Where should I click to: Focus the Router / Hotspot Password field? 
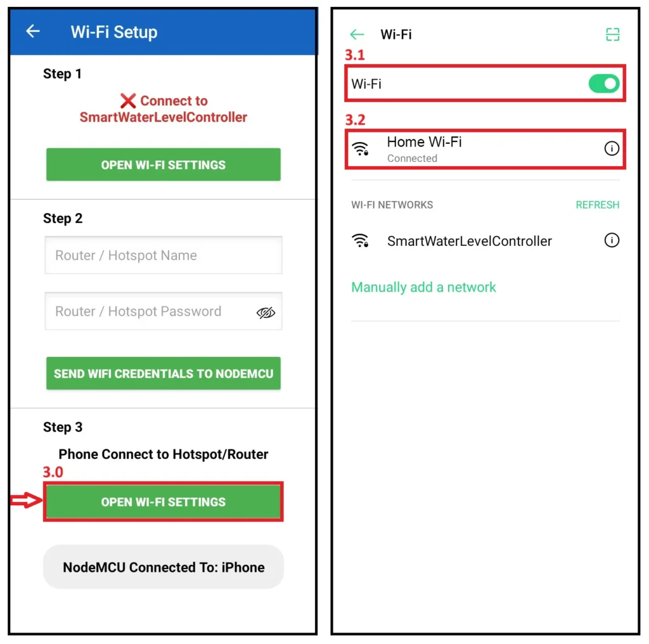163,311
